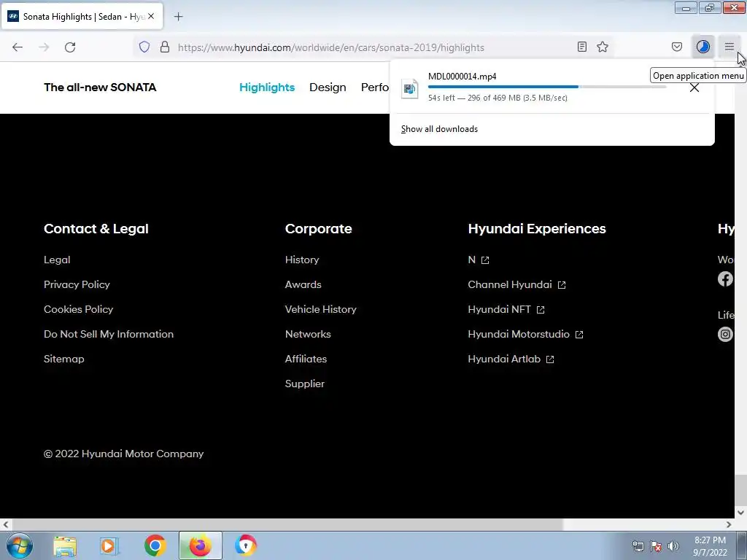This screenshot has height=560, width=747.
Task: Open Vehicle History link
Action: 321,309
